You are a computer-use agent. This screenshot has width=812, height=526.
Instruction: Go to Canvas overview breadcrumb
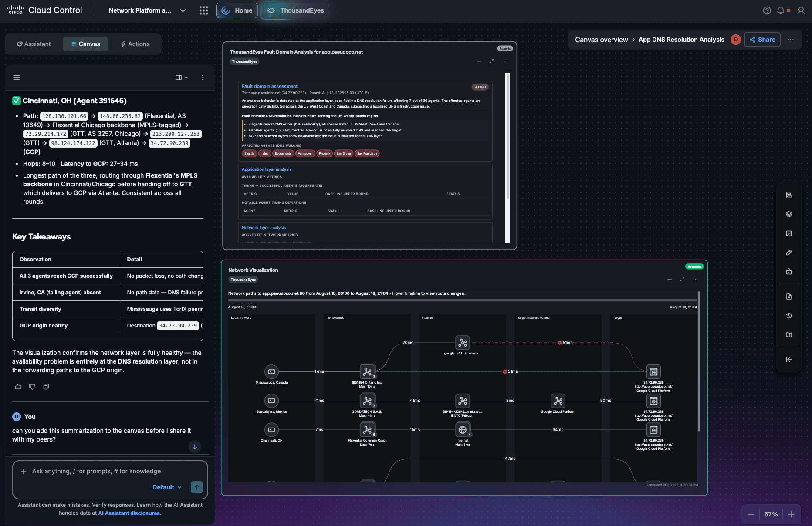601,40
